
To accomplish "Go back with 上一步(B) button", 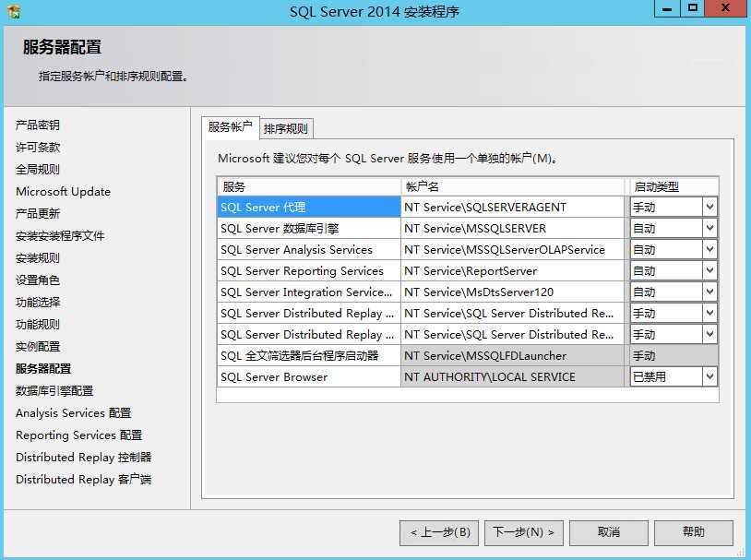I will 439,532.
